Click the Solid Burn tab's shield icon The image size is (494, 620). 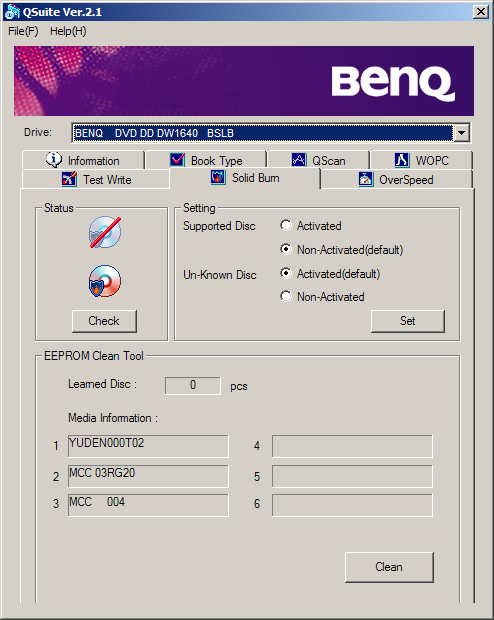(218, 177)
